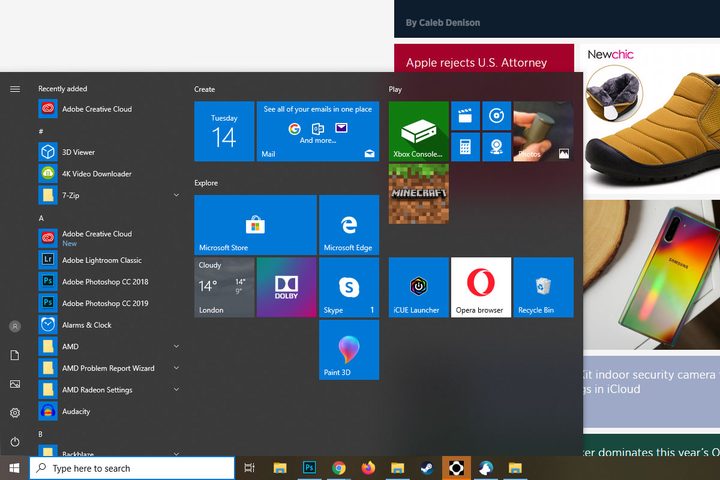Launch the Minecraft tile
The height and width of the screenshot is (480, 720).
coord(418,194)
